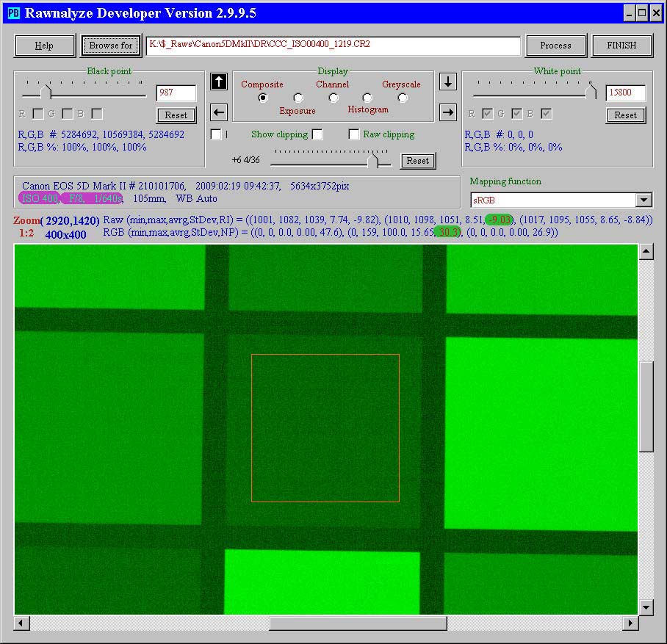Enable the Show clipping checkbox
Screen dimensions: 667x644
click(317, 134)
